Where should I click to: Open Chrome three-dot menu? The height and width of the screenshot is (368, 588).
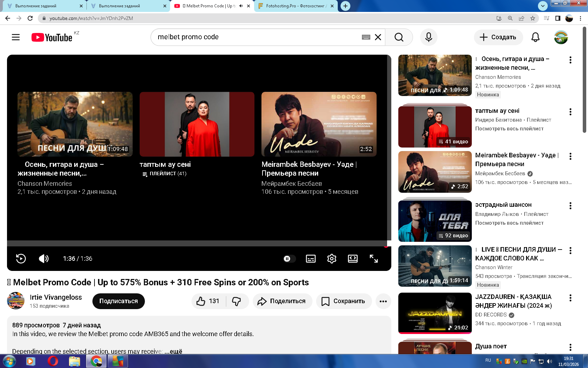(581, 18)
